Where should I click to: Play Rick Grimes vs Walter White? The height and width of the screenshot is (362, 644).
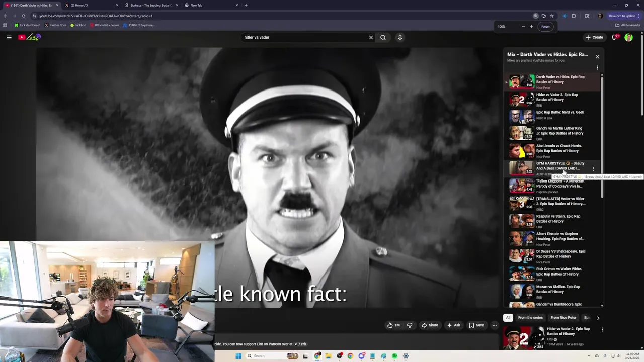(552, 274)
